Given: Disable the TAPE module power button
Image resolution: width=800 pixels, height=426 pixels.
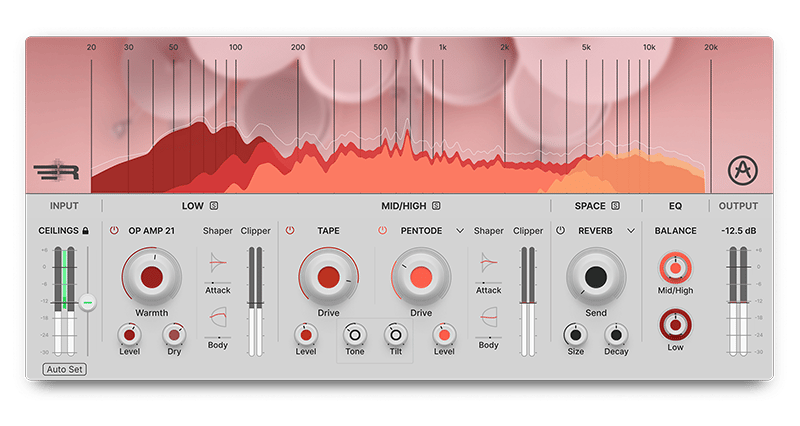Looking at the screenshot, I should (x=290, y=231).
